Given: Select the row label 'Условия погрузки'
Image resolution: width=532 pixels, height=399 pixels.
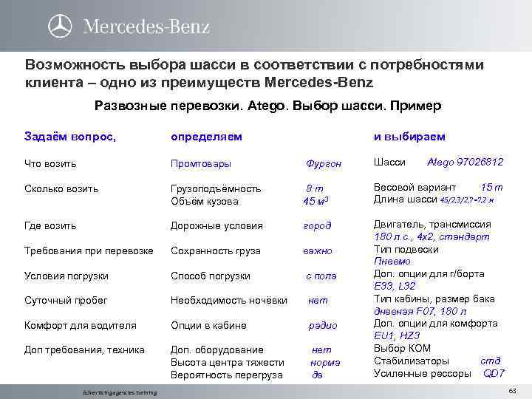Looking at the screenshot, I should point(66,276).
